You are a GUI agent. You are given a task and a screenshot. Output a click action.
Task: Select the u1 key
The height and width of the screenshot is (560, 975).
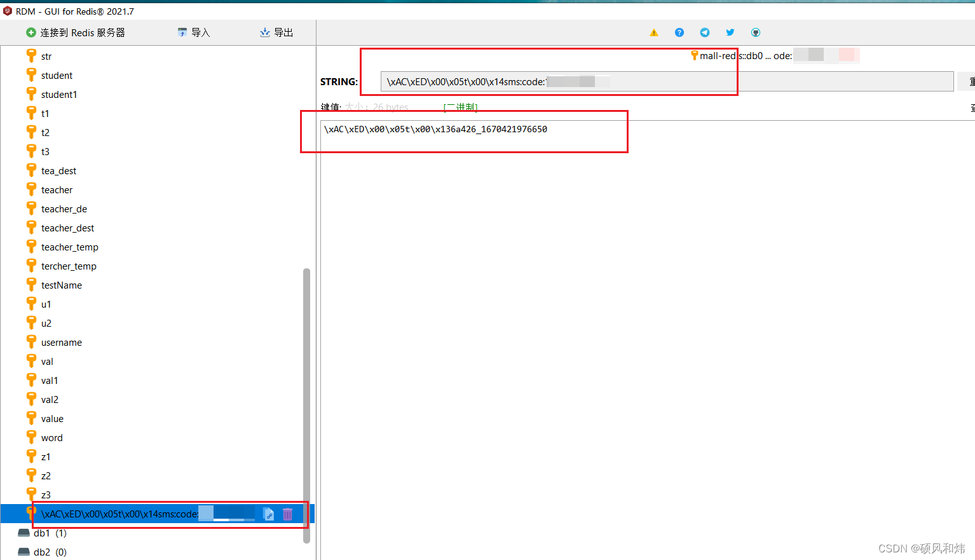[46, 304]
